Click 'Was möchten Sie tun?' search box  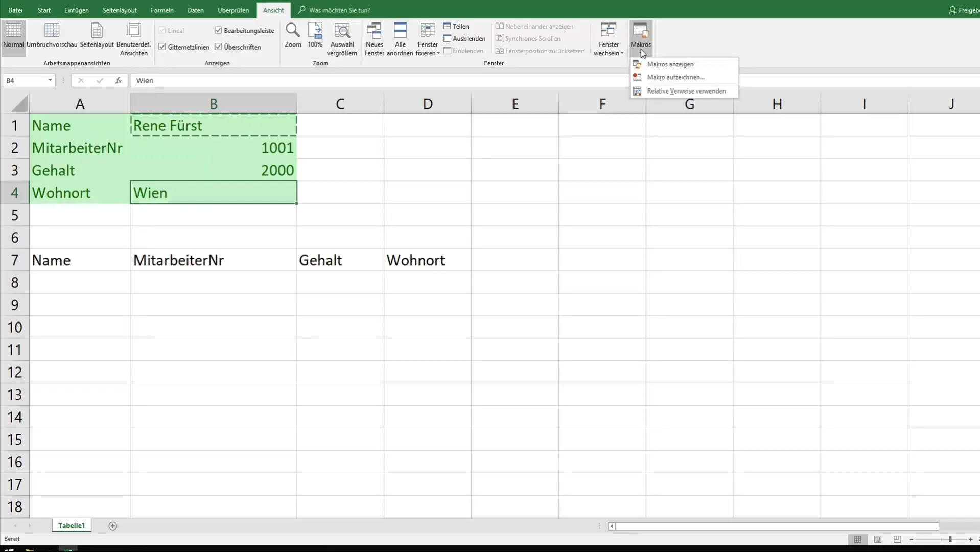339,10
